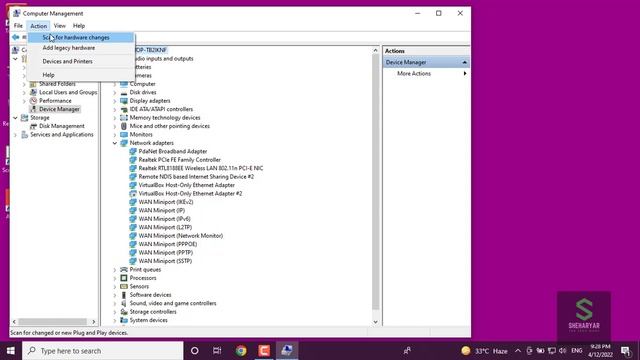Click the device list scroll down arrow
Viewport: 640px width, 360px height.
[x=376, y=322]
